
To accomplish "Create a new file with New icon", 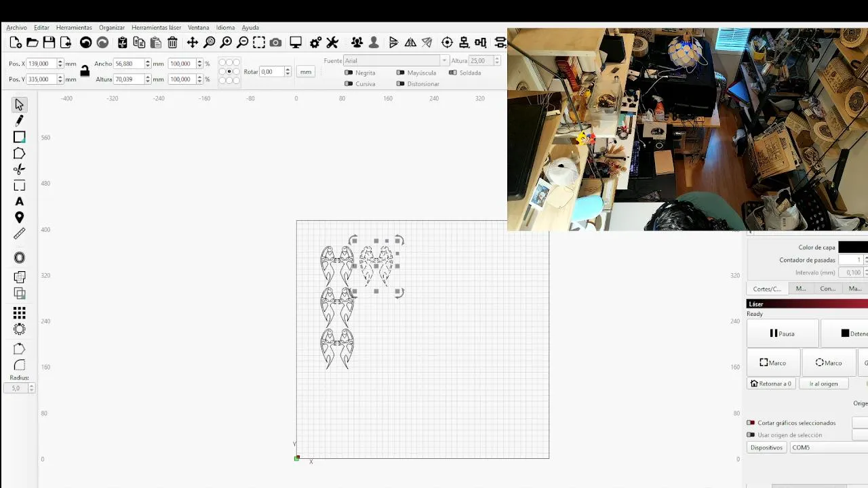I will tap(16, 43).
